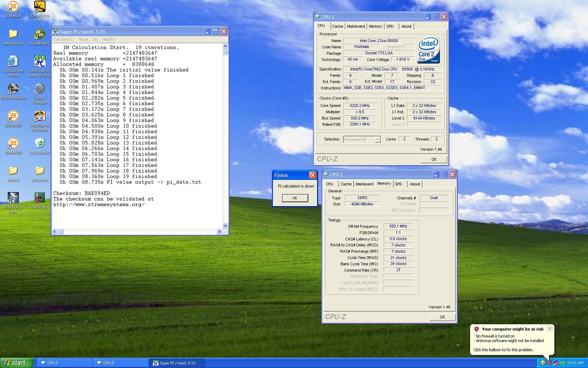Screen dimensions: 588x368
Task: Click the taskbar clock showing 10:51 AM
Action: coord(575,363)
